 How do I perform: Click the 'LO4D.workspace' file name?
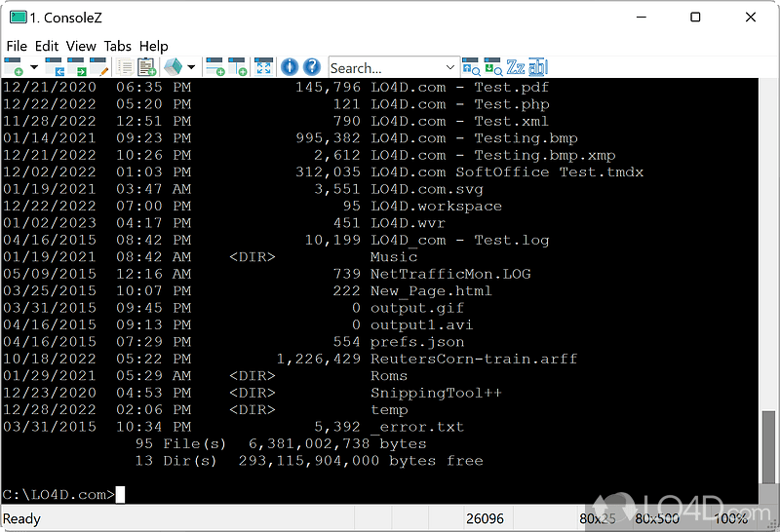(436, 207)
